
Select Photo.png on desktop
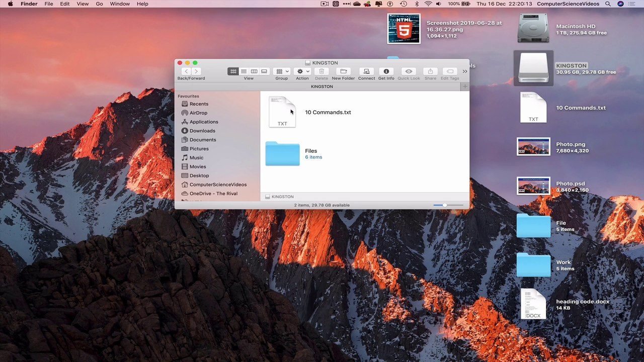tap(533, 147)
